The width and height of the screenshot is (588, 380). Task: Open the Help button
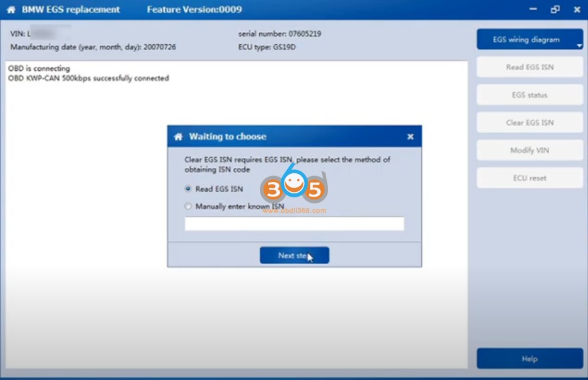(x=530, y=359)
